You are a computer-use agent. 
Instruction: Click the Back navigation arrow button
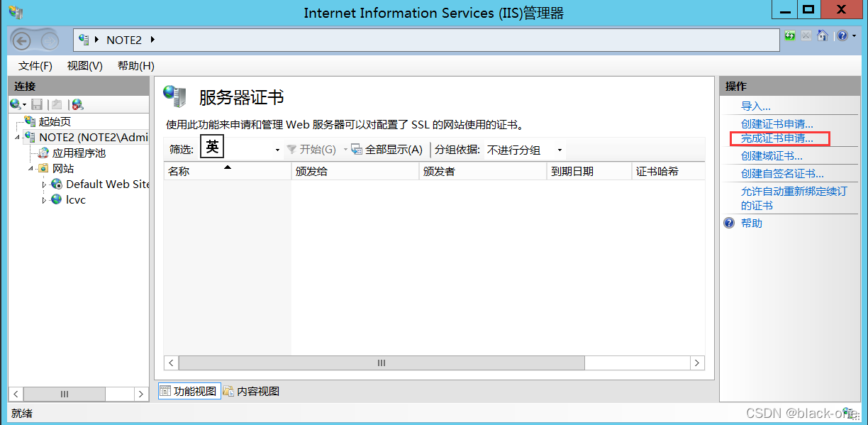21,41
